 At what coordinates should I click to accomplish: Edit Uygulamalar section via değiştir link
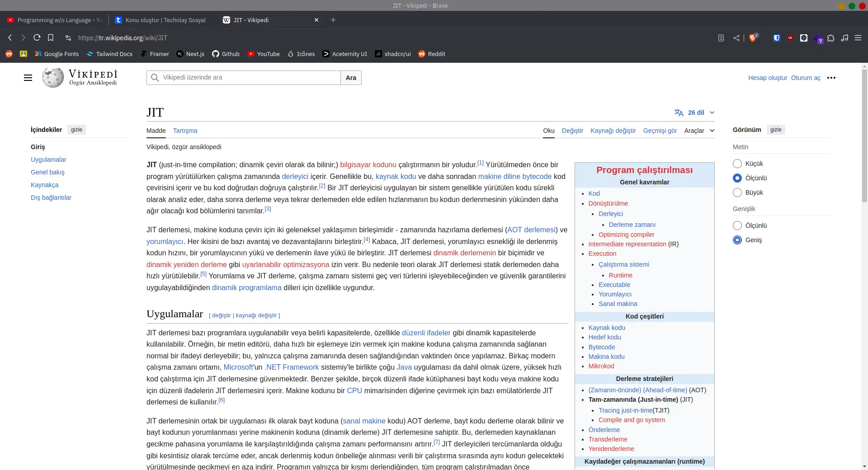coord(222,315)
